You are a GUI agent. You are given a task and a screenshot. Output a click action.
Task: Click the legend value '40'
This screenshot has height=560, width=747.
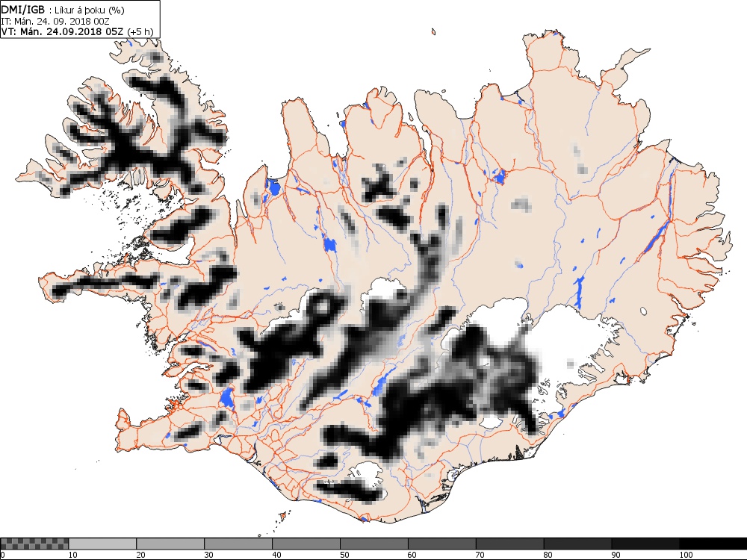[x=277, y=555]
